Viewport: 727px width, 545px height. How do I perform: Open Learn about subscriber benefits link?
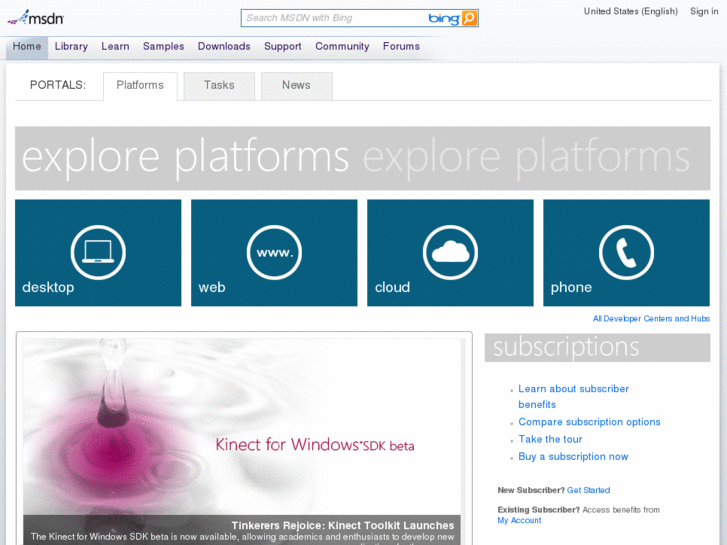[574, 397]
